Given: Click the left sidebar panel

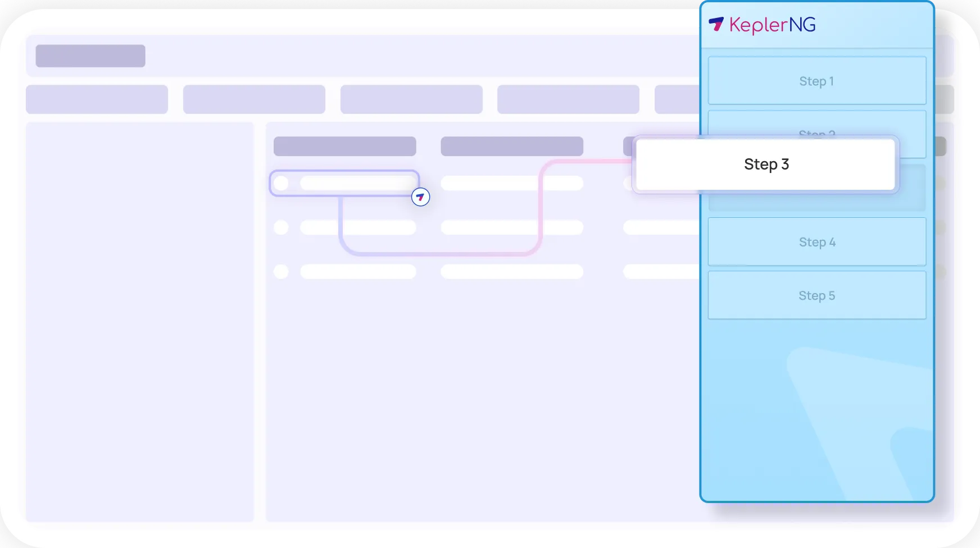Looking at the screenshot, I should (x=139, y=323).
